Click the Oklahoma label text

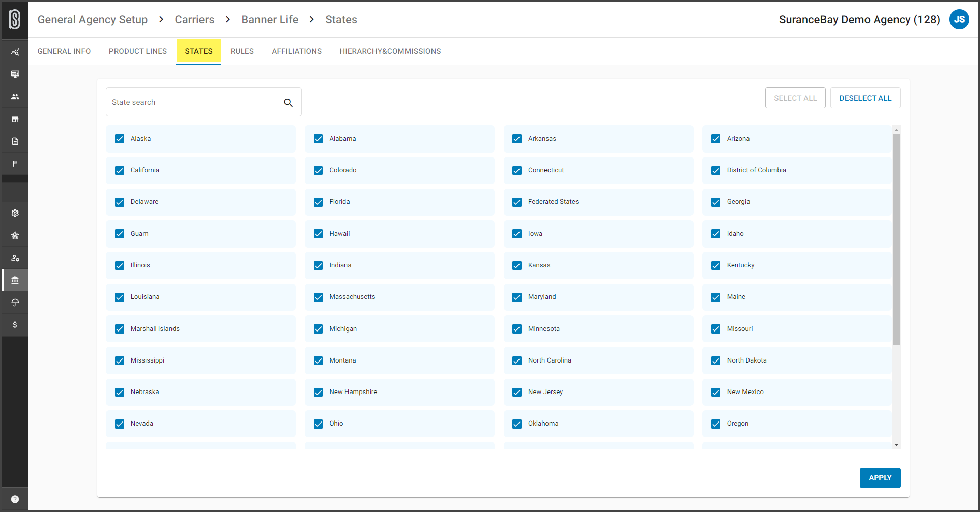click(x=543, y=424)
